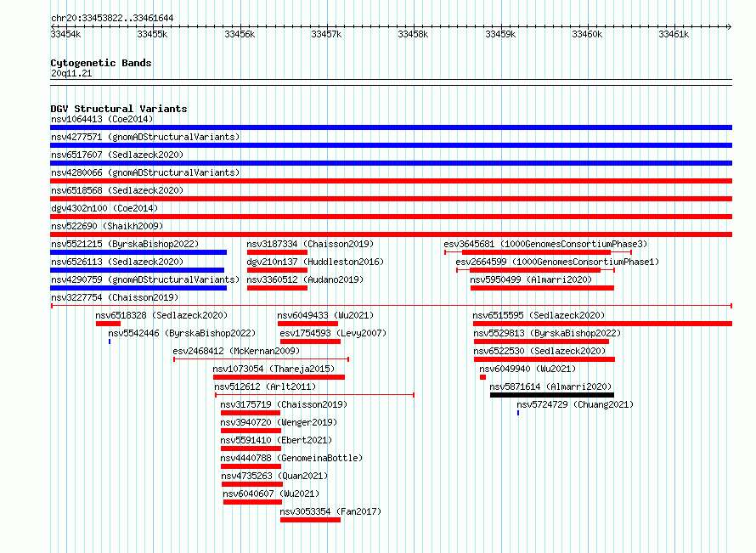Open the nsv4277571 (gnomADStructuralVariants) label
756x553 pixels.
click(x=145, y=137)
